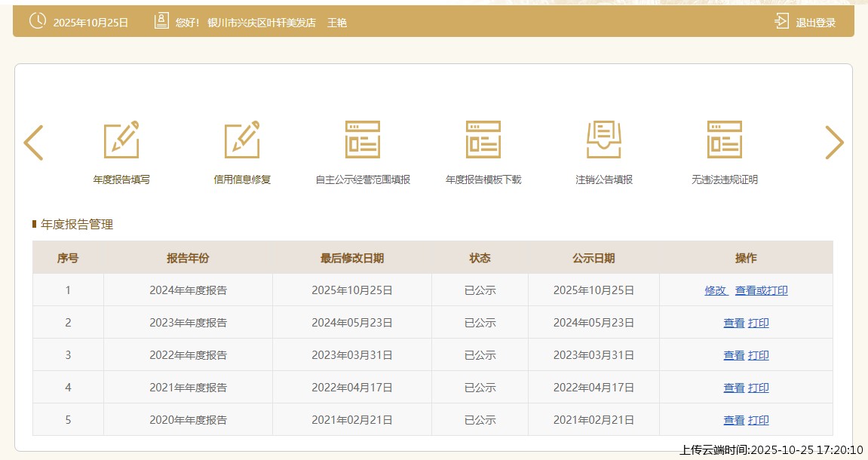Print the 2021年年度报告
The image size is (868, 460).
(759, 388)
